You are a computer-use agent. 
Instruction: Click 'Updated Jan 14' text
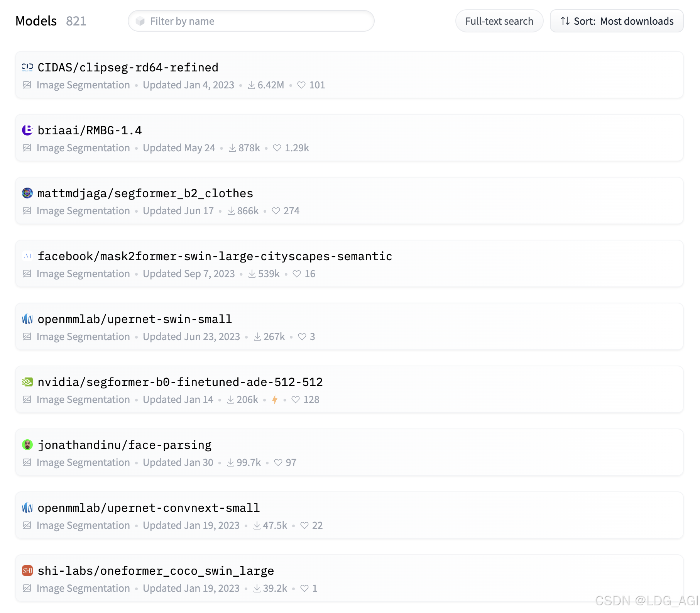click(x=178, y=400)
